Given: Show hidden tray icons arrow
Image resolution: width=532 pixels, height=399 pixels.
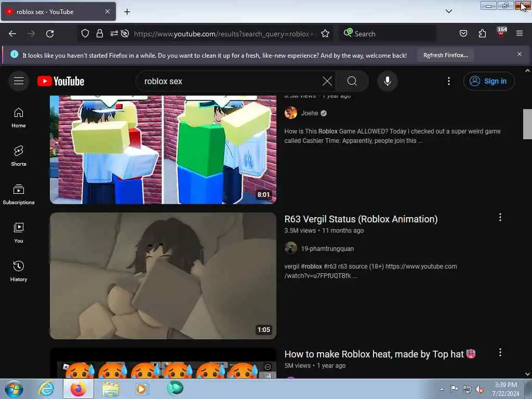Looking at the screenshot, I should [x=442, y=389].
